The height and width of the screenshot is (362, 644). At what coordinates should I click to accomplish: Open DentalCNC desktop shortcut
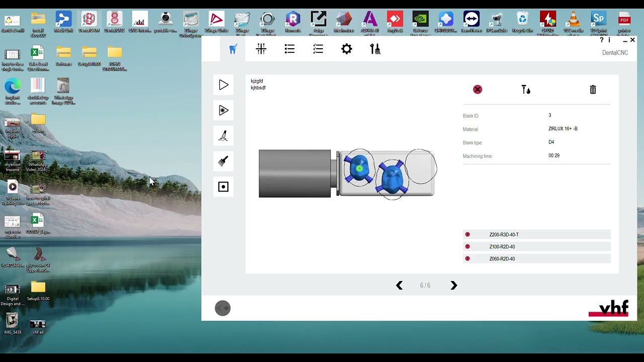coord(114,23)
